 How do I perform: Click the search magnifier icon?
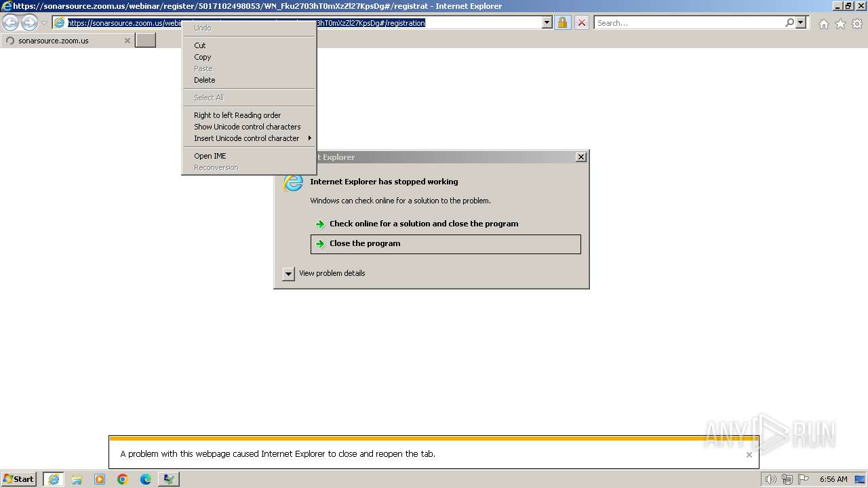point(789,22)
